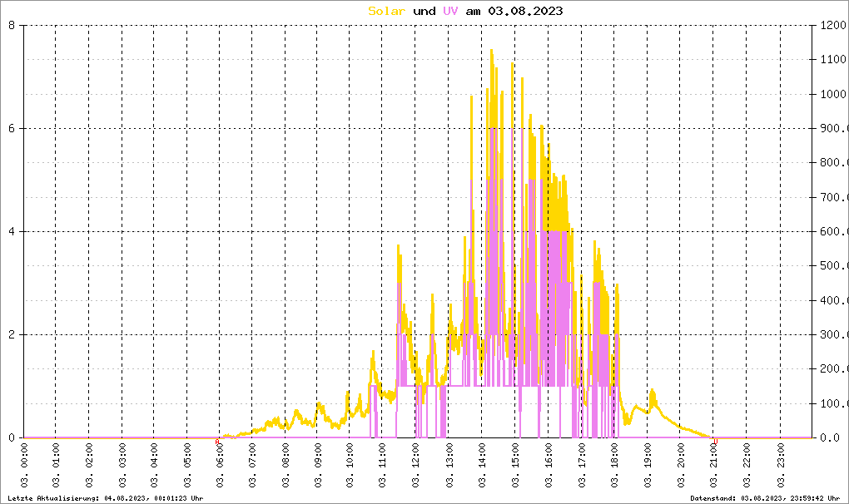
Task: Click the right axis label '200.0'
Action: (834, 368)
